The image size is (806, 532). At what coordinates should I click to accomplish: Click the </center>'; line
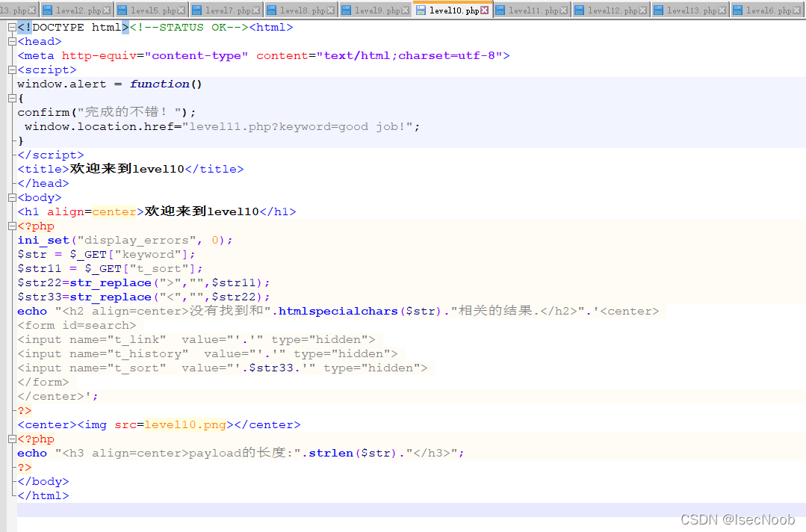[58, 396]
